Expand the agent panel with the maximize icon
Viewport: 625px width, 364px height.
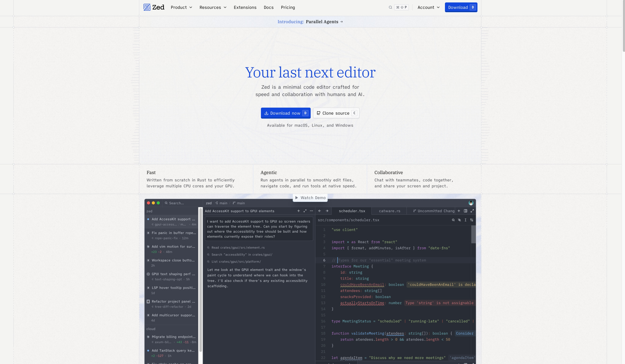(305, 211)
